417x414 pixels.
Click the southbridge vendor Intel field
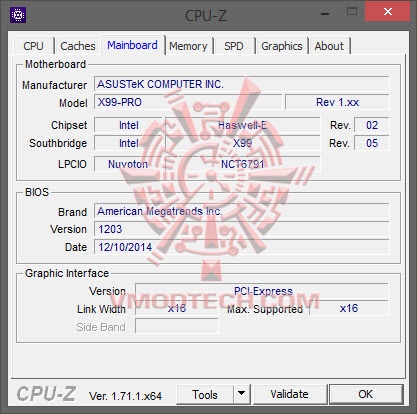(x=128, y=143)
